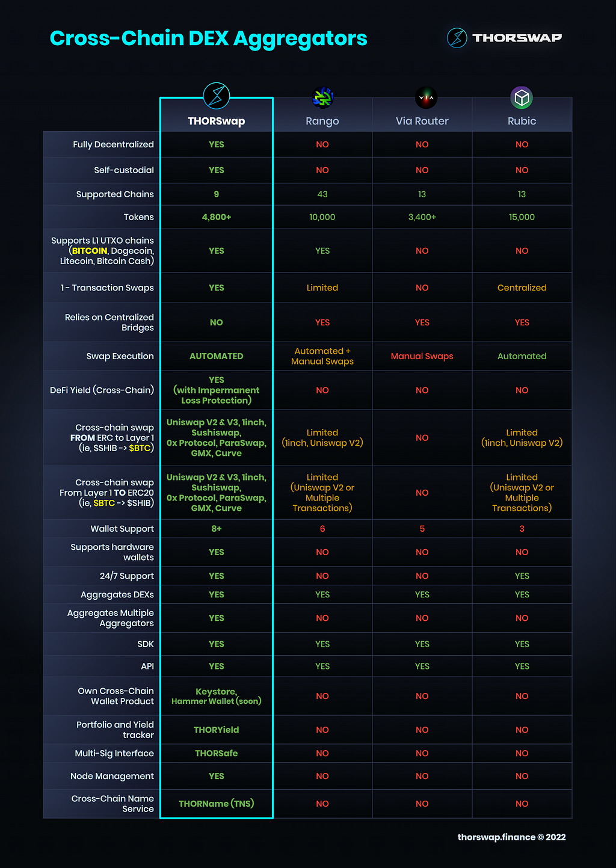Click Portfolio and Yield tracker label
Viewport: 616px width, 868px height.
tap(115, 730)
